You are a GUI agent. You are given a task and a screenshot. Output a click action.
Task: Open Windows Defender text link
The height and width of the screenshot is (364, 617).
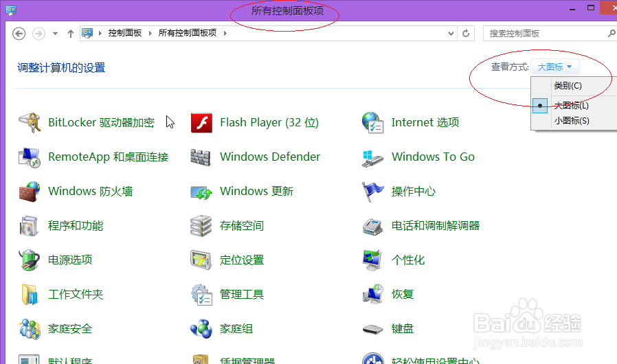270,157
